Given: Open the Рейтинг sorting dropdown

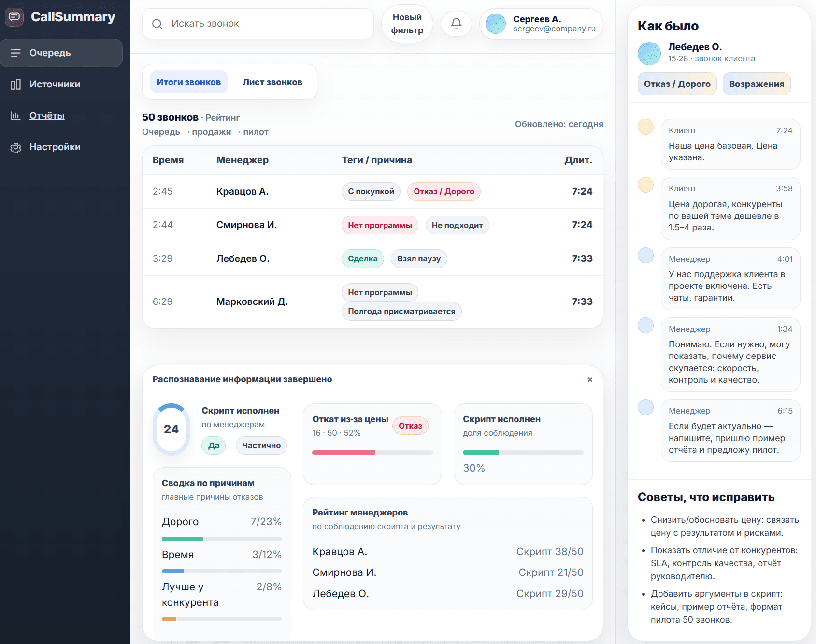Looking at the screenshot, I should (x=223, y=117).
